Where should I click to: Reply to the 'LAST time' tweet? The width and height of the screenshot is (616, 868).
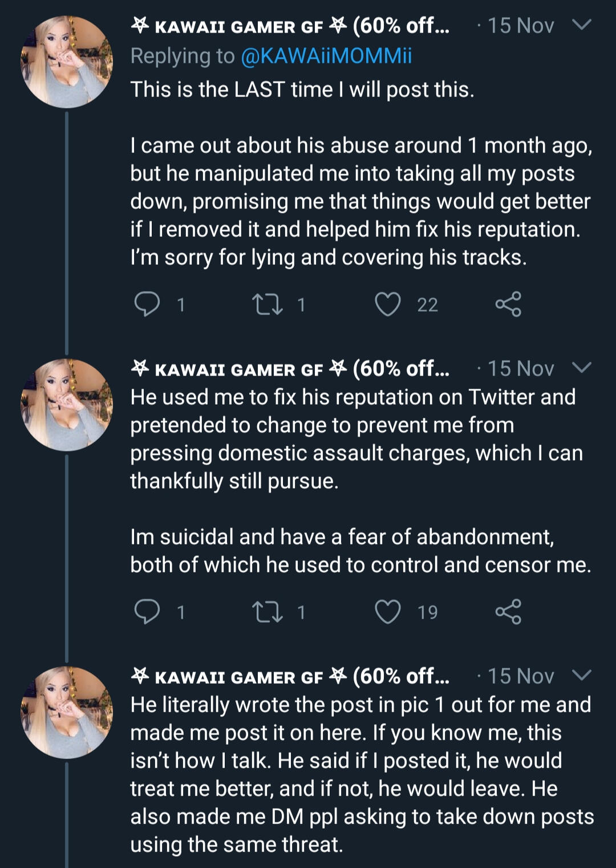click(147, 304)
